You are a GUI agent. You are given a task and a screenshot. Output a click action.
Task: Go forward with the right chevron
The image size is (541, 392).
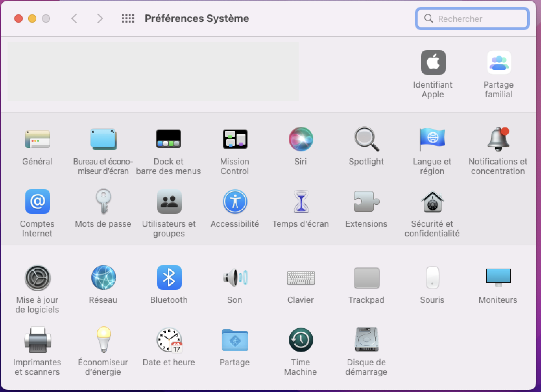(x=100, y=19)
